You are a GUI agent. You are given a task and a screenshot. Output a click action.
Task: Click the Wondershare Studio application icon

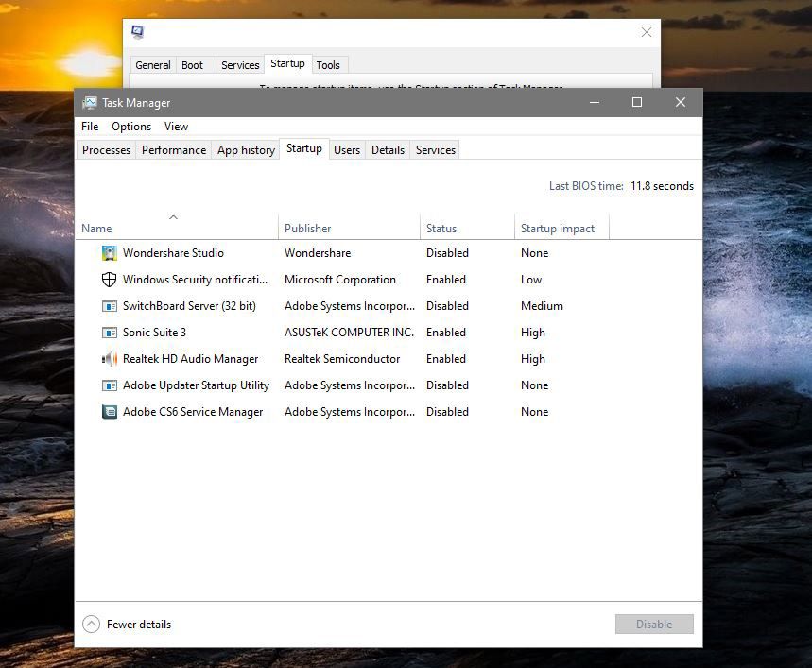click(110, 252)
